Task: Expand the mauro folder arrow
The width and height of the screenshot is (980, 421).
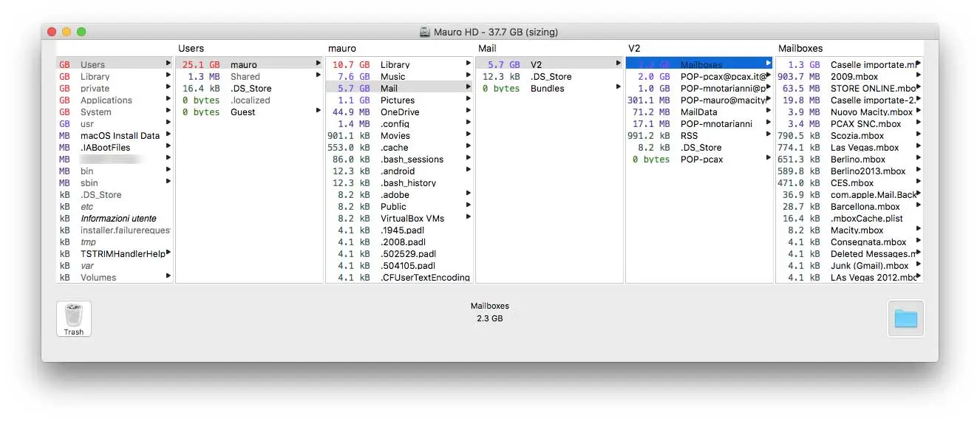Action: (319, 64)
